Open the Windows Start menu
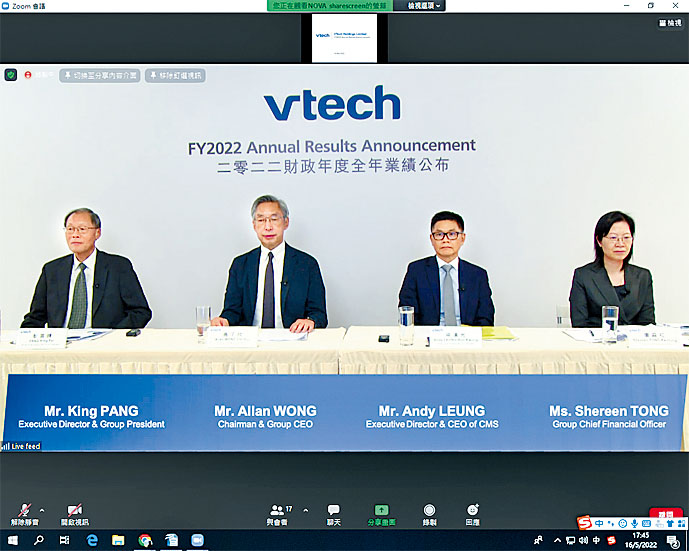Image resolution: width=689 pixels, height=551 pixels. tap(12, 540)
